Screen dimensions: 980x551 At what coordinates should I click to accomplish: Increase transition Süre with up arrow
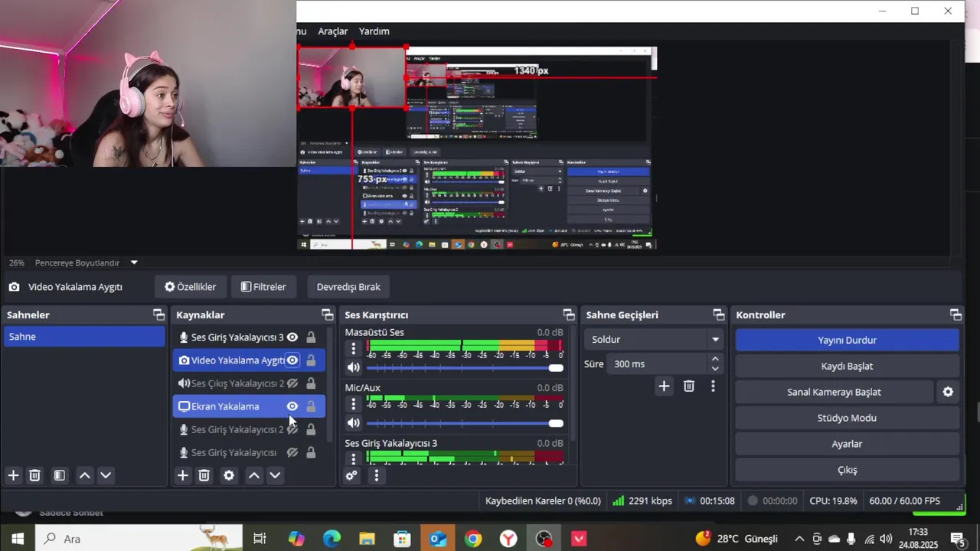(x=715, y=359)
